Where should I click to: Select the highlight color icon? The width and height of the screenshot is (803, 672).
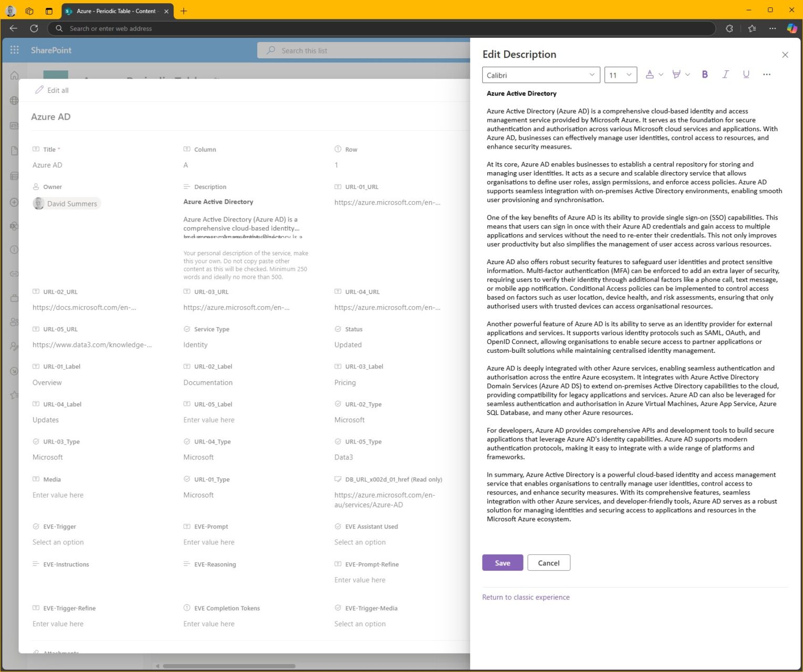677,74
